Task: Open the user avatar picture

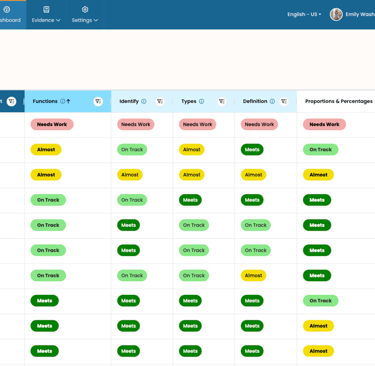Action: coord(336,14)
